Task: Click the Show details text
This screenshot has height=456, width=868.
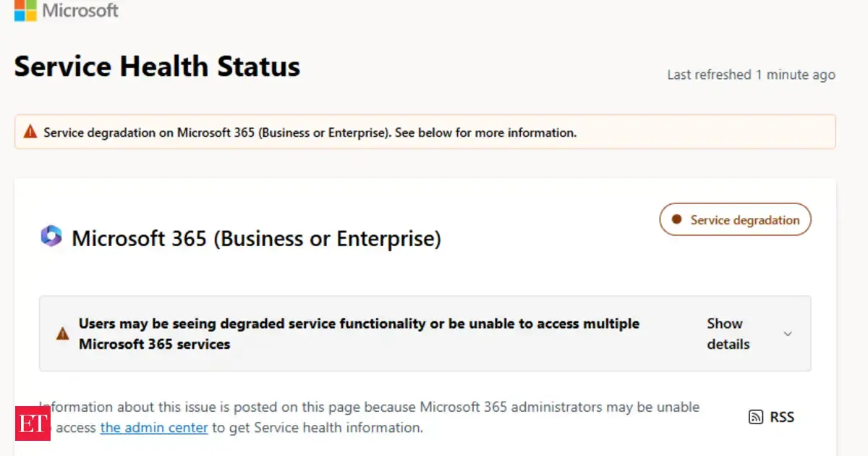Action: point(727,334)
